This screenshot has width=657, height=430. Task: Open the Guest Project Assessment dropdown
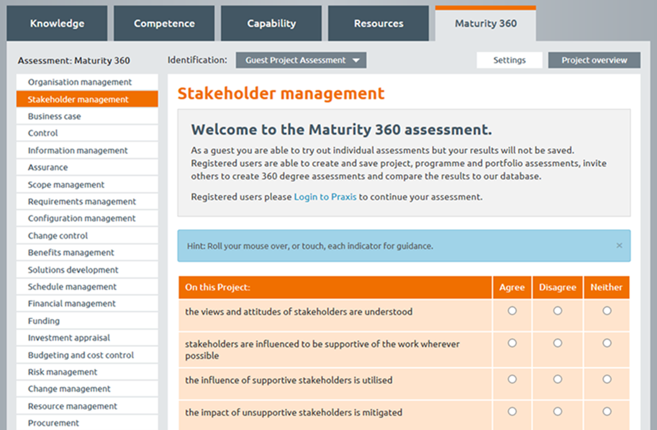tap(301, 60)
